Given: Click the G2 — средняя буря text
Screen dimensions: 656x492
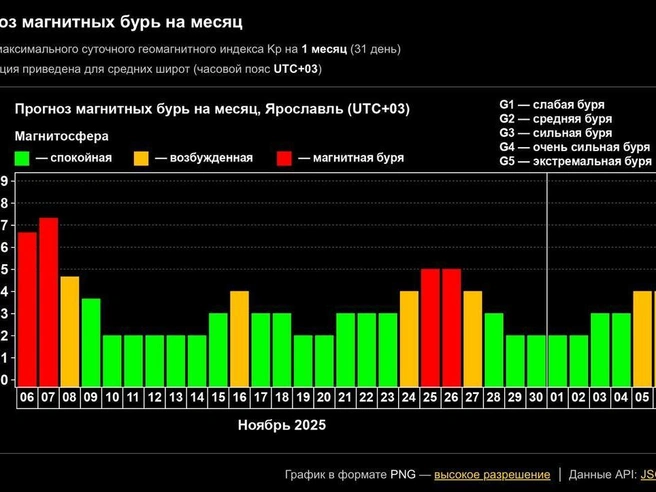Looking at the screenshot, I should [x=556, y=119].
